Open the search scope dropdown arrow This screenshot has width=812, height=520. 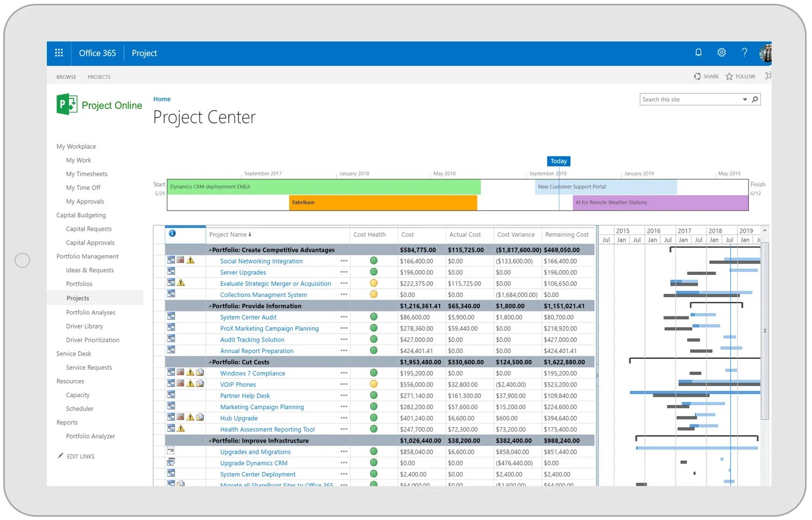[745, 99]
